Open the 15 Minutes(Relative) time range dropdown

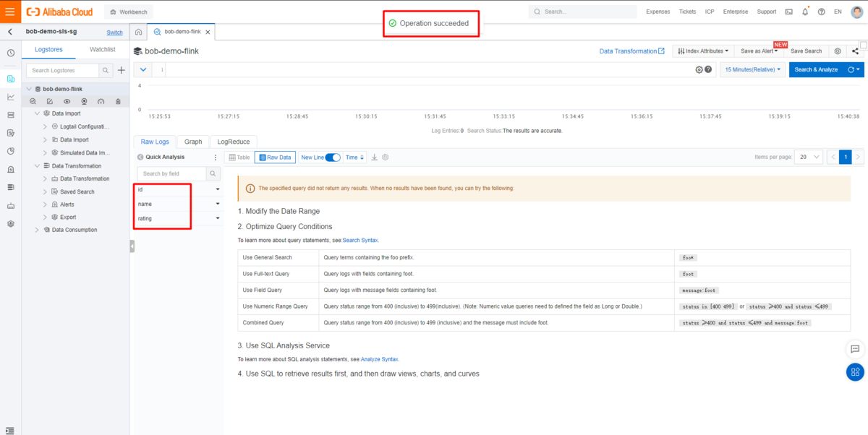tap(752, 69)
